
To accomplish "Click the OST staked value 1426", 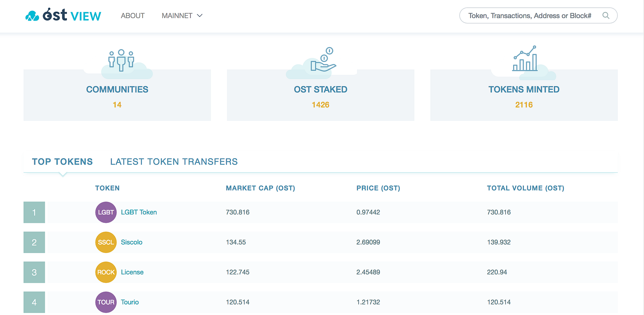I will point(321,105).
